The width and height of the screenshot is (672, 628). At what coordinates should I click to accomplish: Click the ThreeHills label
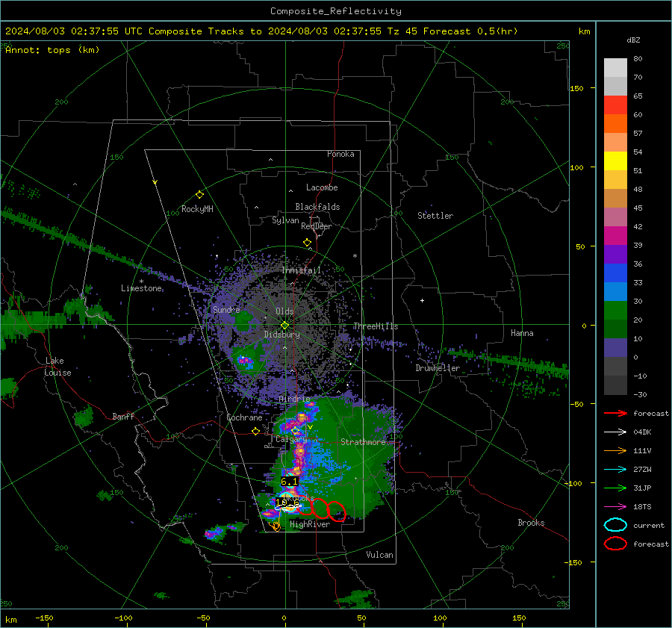376,326
